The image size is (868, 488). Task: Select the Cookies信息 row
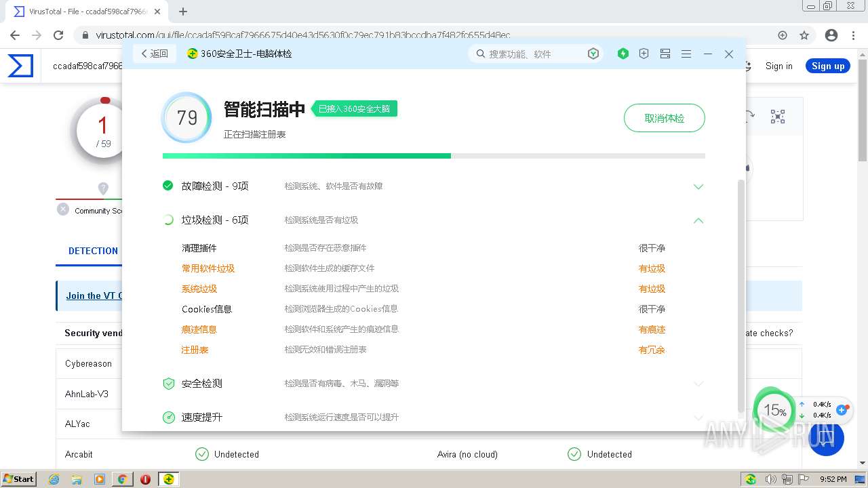[x=434, y=309]
